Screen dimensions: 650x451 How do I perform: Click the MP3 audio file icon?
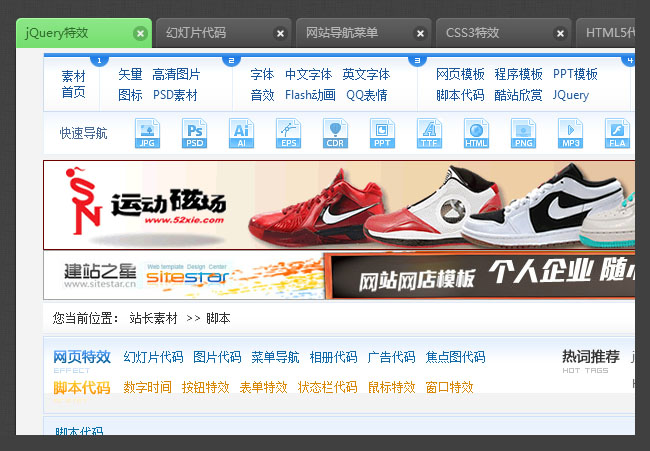click(570, 133)
